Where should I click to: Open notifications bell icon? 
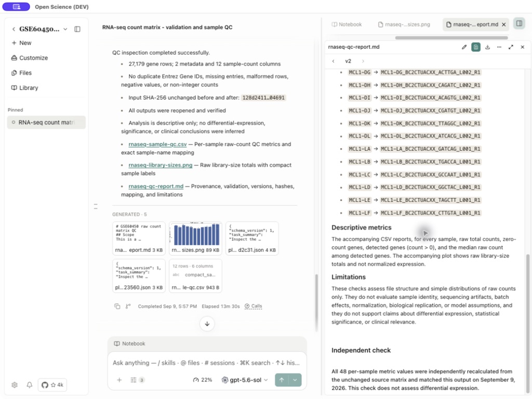[x=30, y=385]
